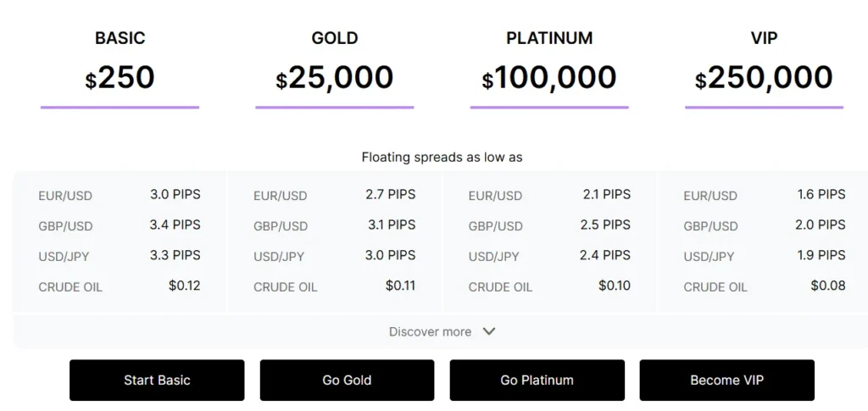The height and width of the screenshot is (411, 868).
Task: Click the 1.9 PIPS USD/JPY value under VIP
Action: (821, 255)
